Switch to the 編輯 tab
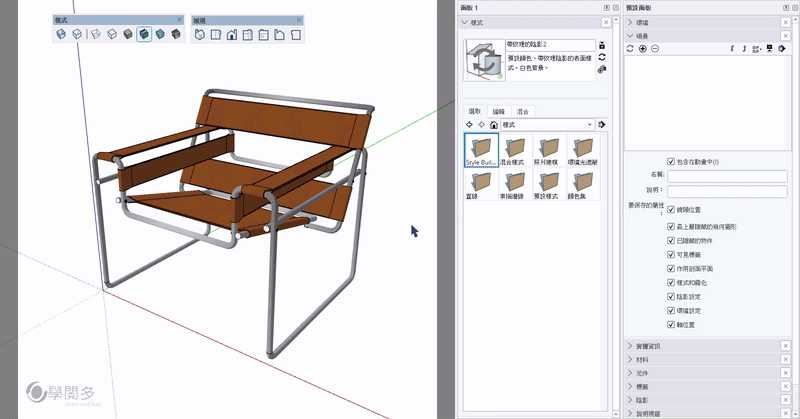The image size is (800, 419). click(499, 111)
